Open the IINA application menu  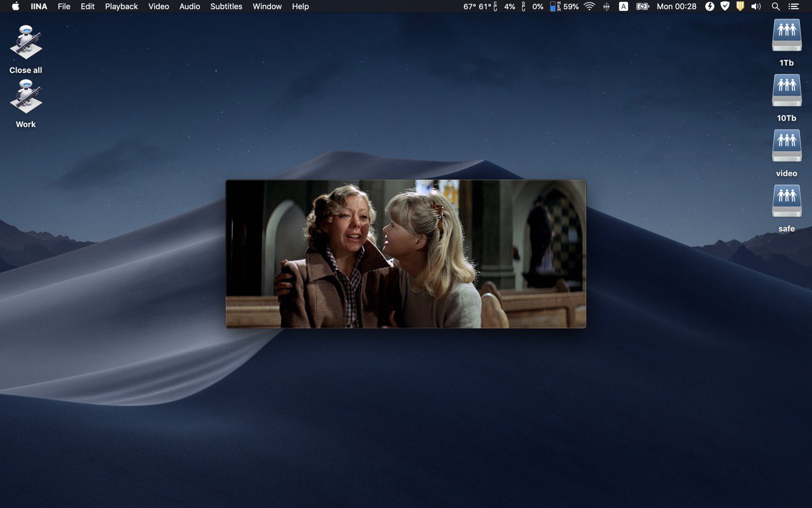39,6
